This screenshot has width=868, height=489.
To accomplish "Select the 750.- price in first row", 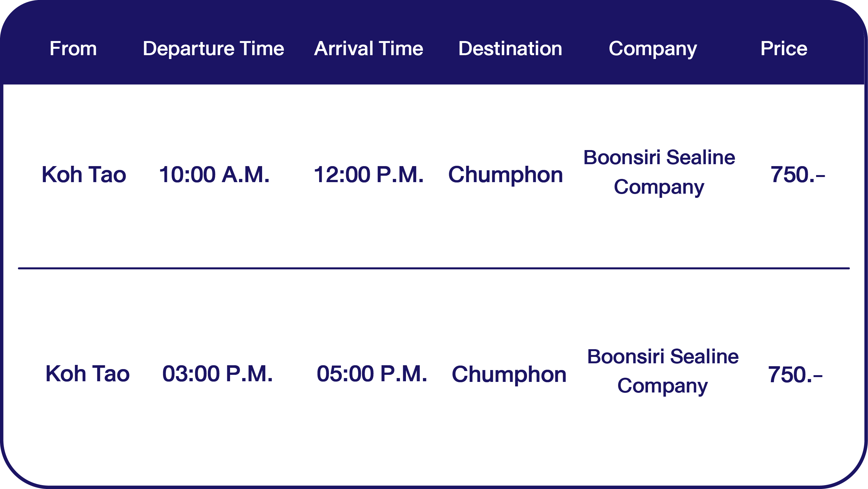I will pos(797,175).
